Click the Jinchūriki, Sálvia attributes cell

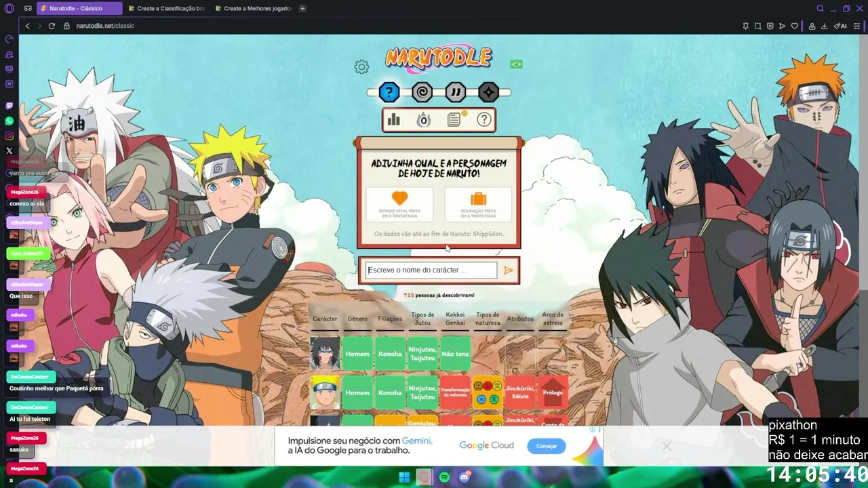click(x=520, y=392)
